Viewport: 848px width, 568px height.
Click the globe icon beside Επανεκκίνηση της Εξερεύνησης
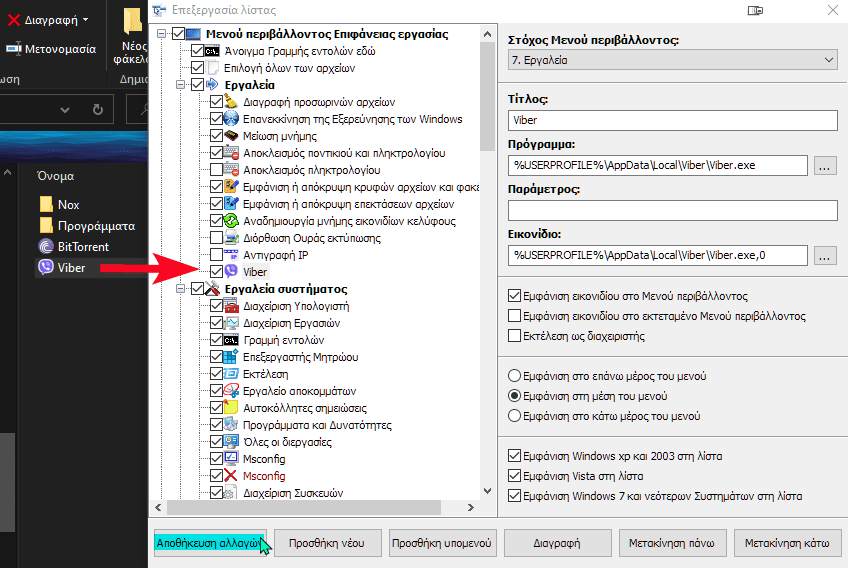pos(231,118)
